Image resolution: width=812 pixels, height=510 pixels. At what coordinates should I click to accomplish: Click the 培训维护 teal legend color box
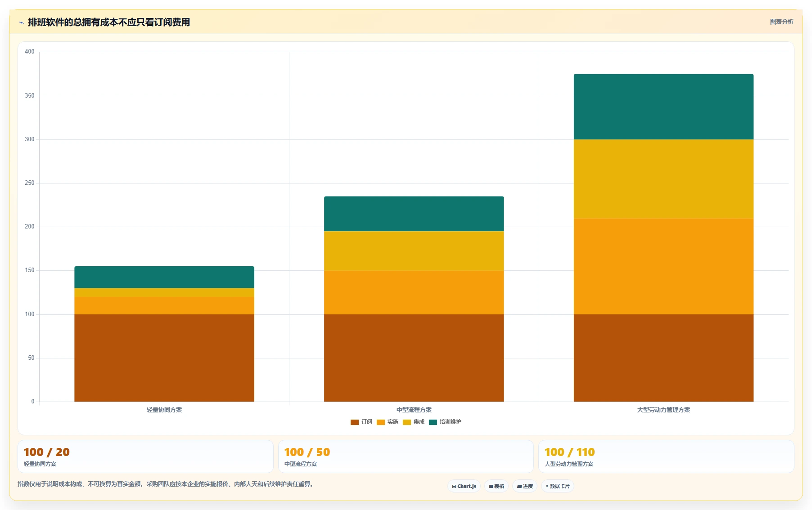(433, 422)
